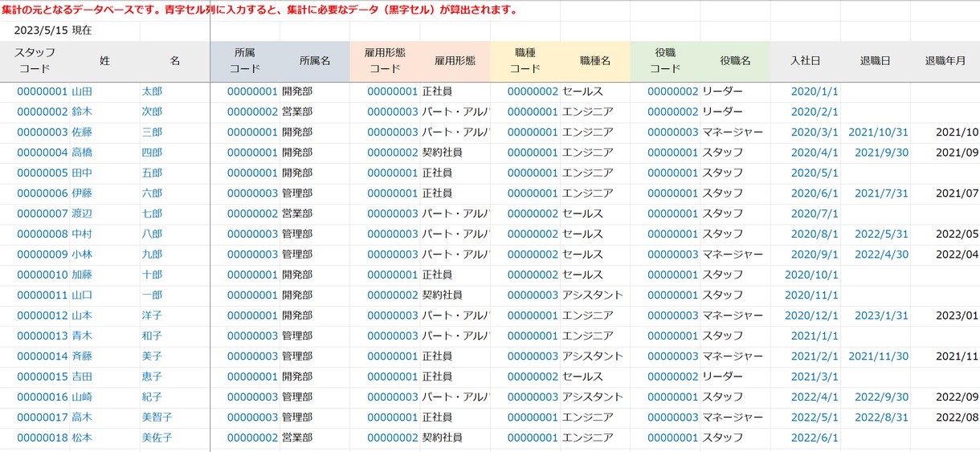Click the resignation date 2021/10/31
This screenshot has height=452, width=980.
878,132
